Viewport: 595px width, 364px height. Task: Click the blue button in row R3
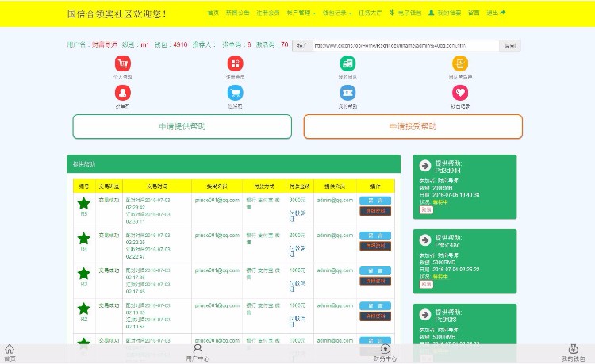coord(375,270)
